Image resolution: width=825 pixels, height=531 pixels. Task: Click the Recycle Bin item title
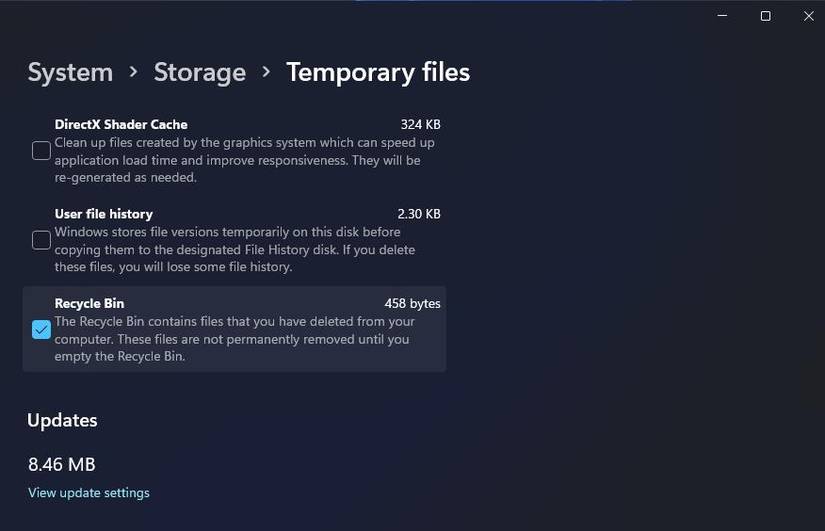(x=89, y=303)
